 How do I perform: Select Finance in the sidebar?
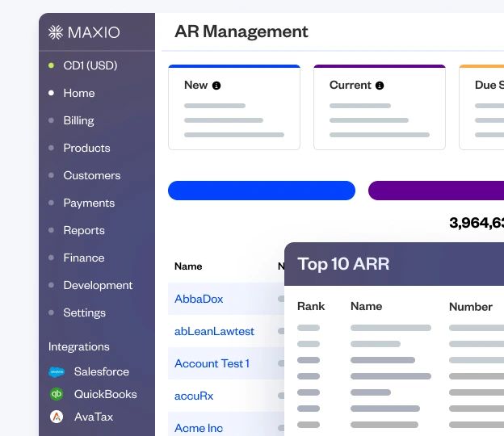(84, 258)
